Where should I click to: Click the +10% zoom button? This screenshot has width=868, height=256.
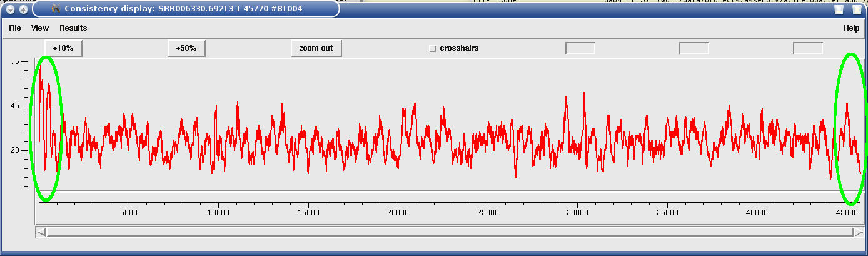(x=63, y=48)
